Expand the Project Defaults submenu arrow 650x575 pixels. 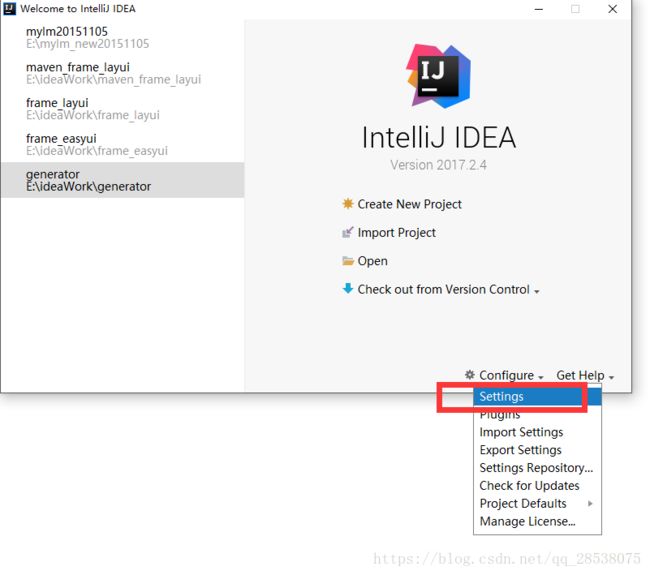click(590, 503)
